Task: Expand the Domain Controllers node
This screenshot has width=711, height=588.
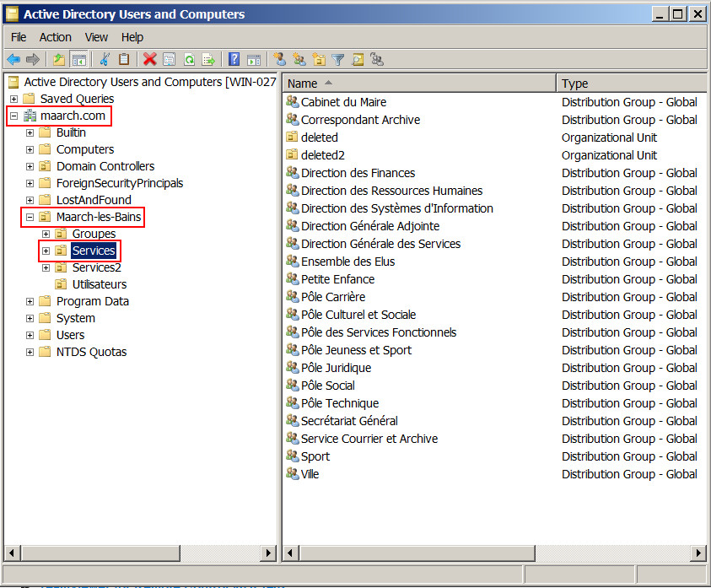Action: 30,166
